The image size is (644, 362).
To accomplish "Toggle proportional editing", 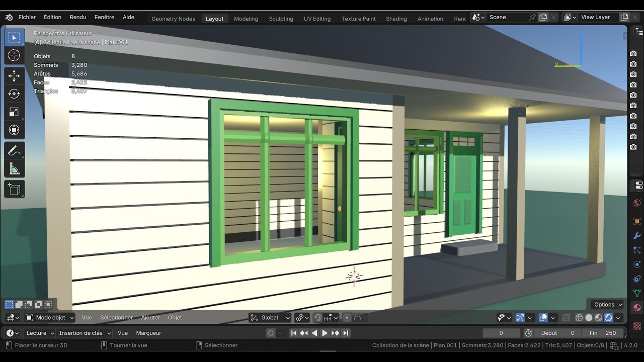I will click(347, 318).
